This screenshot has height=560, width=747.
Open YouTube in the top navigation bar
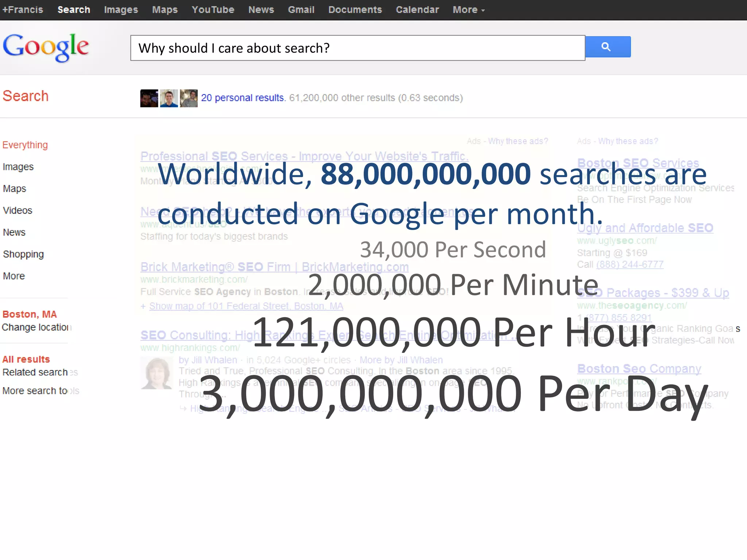click(x=213, y=10)
